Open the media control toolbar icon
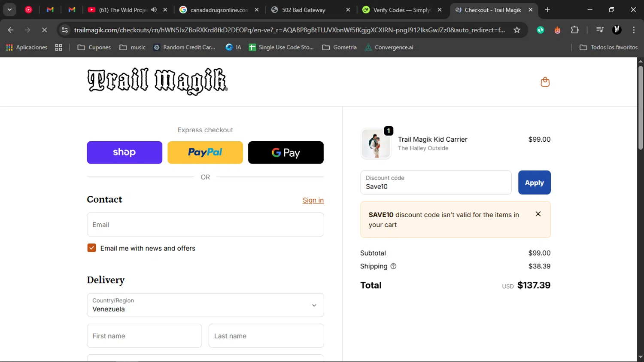 (600, 30)
